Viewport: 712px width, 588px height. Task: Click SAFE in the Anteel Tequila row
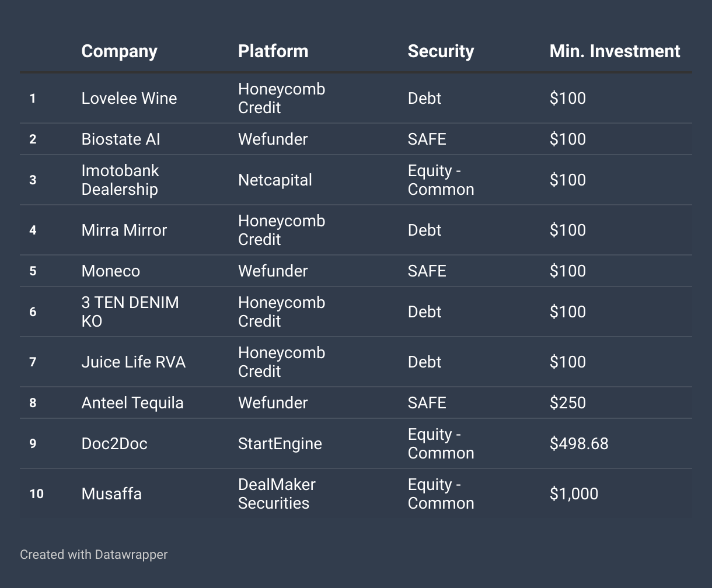point(427,402)
